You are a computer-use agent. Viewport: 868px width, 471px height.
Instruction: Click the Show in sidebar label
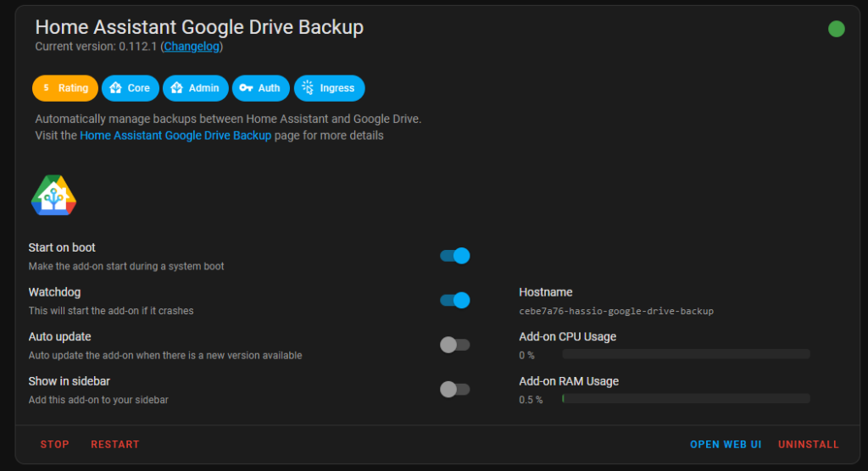(x=70, y=381)
